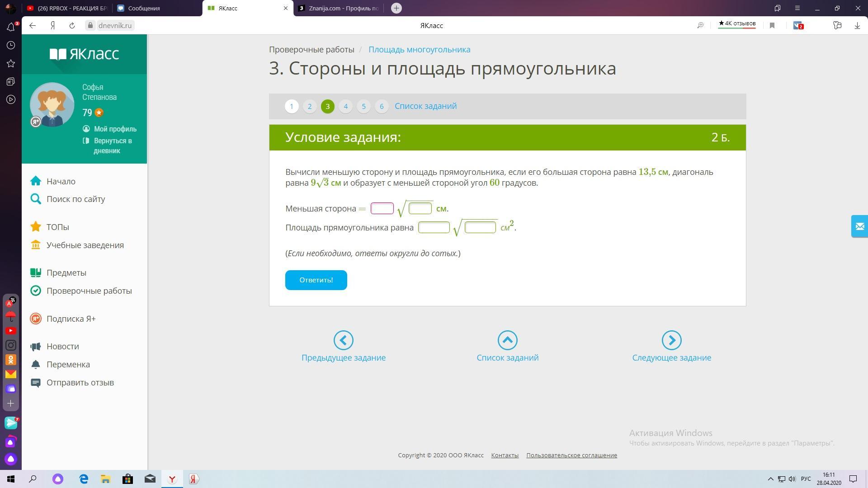The height and width of the screenshot is (488, 868).
Task: Click the up-arrow Список заданий icon
Action: click(507, 340)
